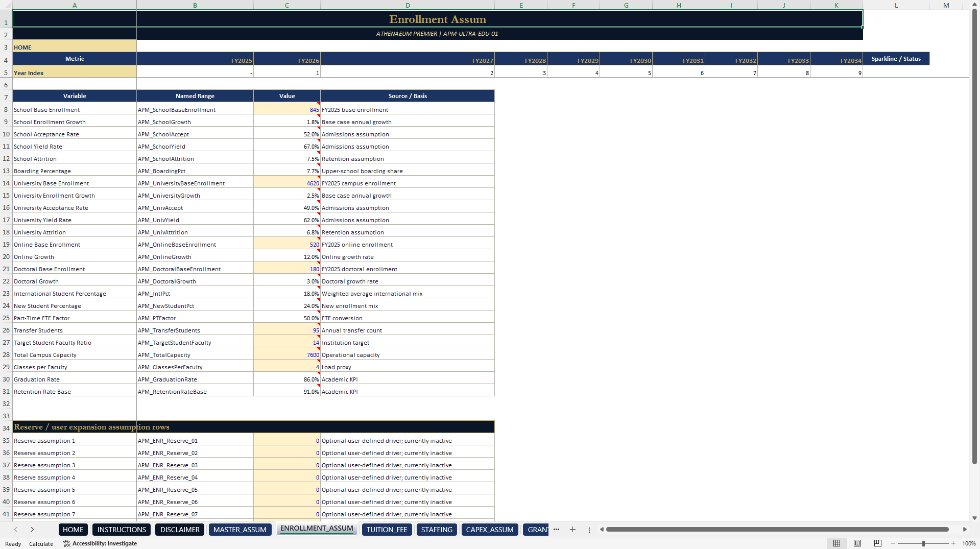Select the Transfer Students value 95

click(x=287, y=330)
